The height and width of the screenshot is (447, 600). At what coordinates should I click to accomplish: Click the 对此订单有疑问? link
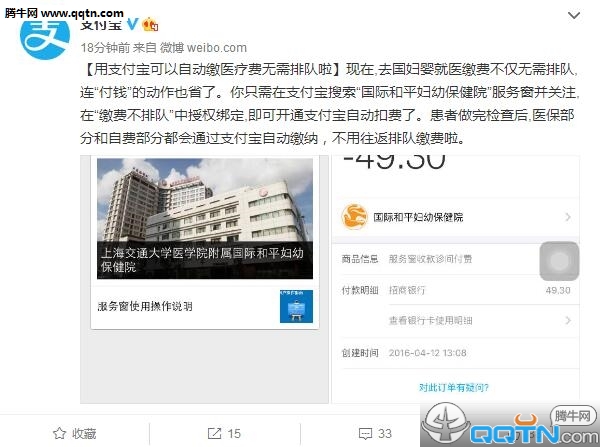454,388
